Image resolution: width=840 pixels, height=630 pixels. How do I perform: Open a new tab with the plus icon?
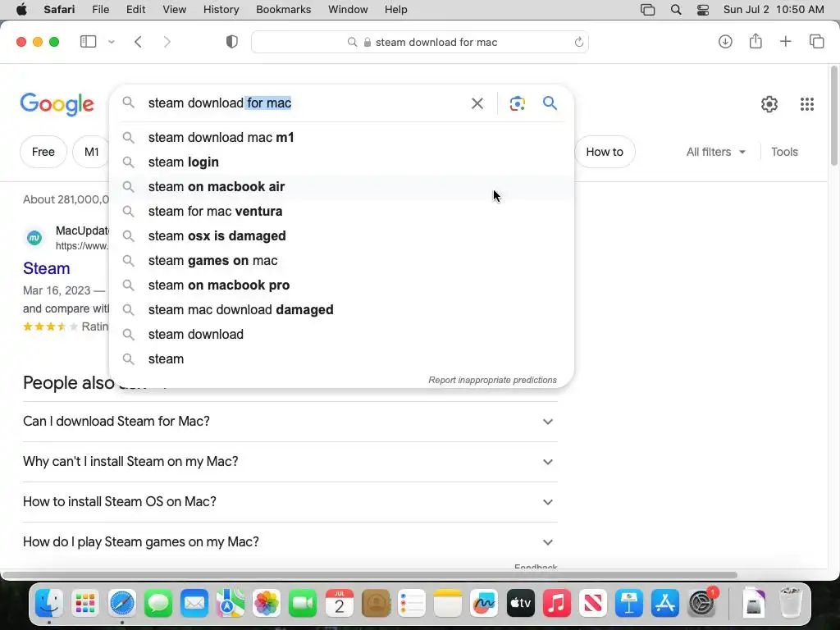(785, 41)
